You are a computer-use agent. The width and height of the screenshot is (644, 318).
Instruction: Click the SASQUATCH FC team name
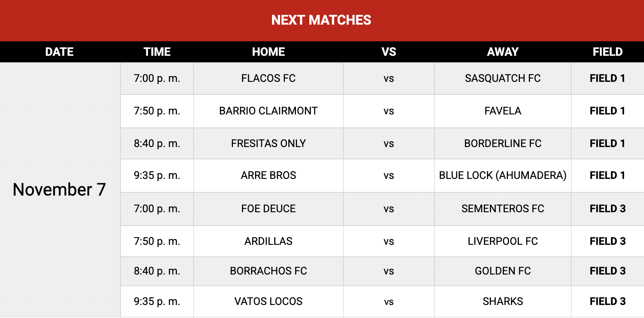click(503, 78)
